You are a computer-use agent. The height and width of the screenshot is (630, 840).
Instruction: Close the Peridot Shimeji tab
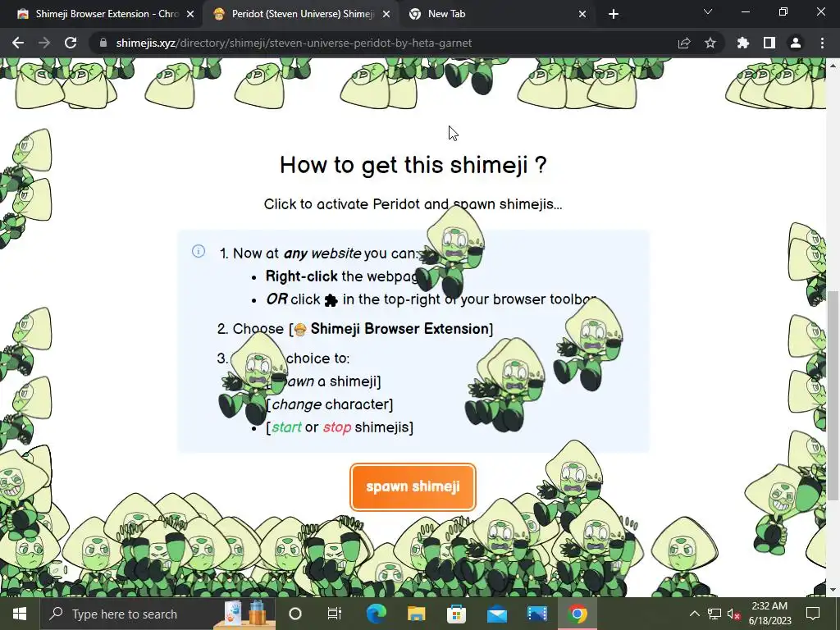[386, 14]
